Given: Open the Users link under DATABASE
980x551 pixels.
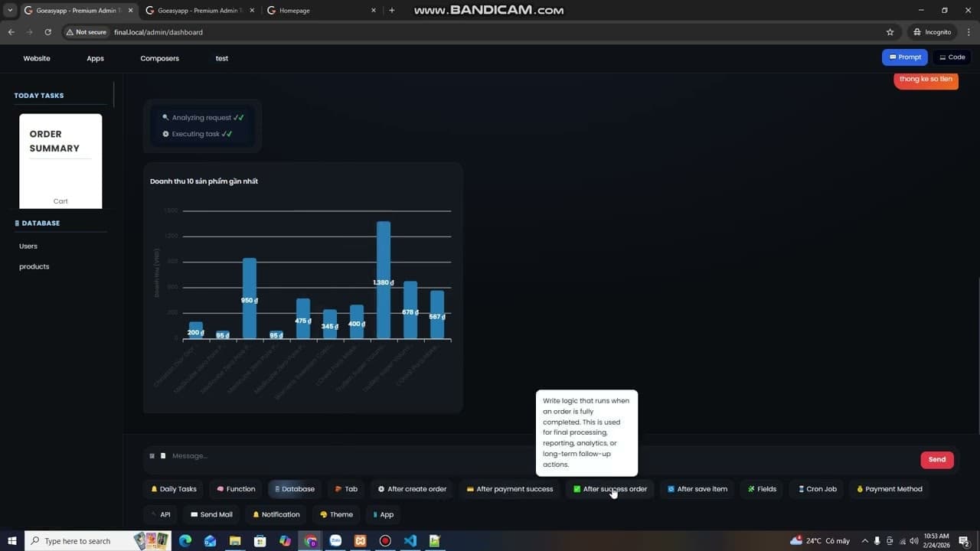Looking at the screenshot, I should point(28,246).
